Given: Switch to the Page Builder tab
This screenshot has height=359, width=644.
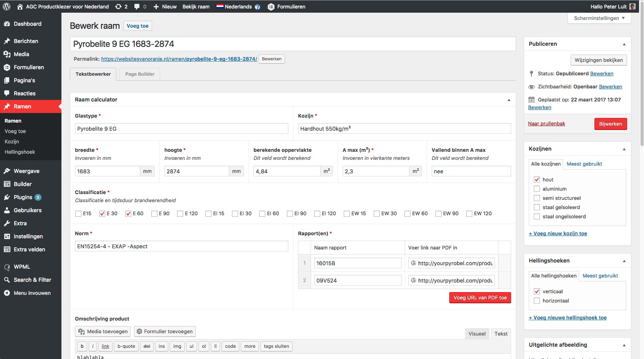Looking at the screenshot, I should pyautogui.click(x=140, y=74).
